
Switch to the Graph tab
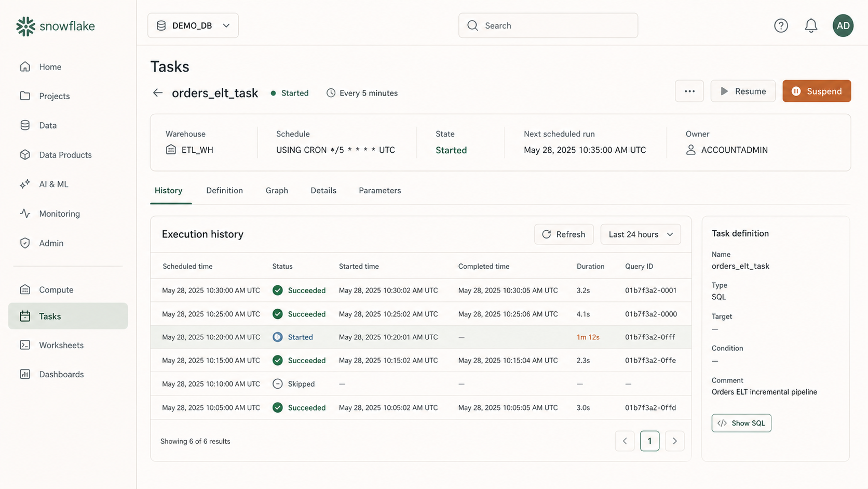277,191
